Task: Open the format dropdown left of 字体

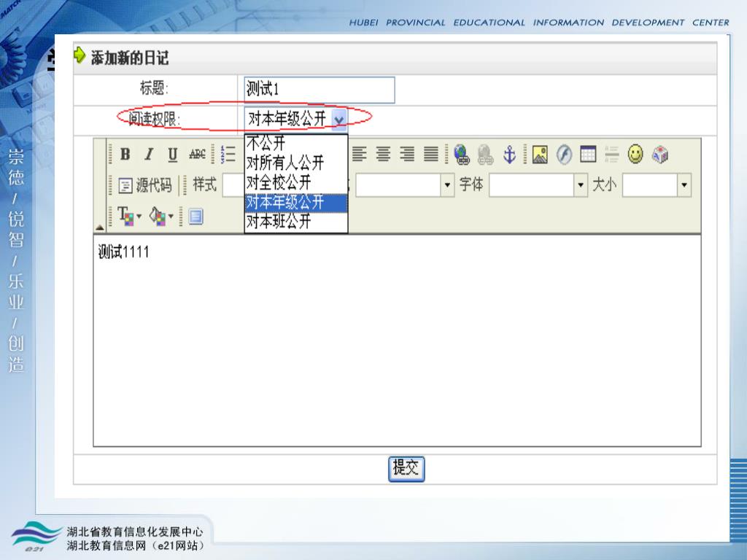Action: point(447,184)
